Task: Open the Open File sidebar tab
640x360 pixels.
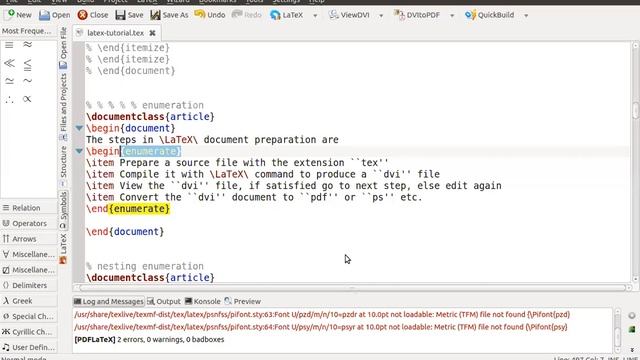Action: tap(63, 48)
